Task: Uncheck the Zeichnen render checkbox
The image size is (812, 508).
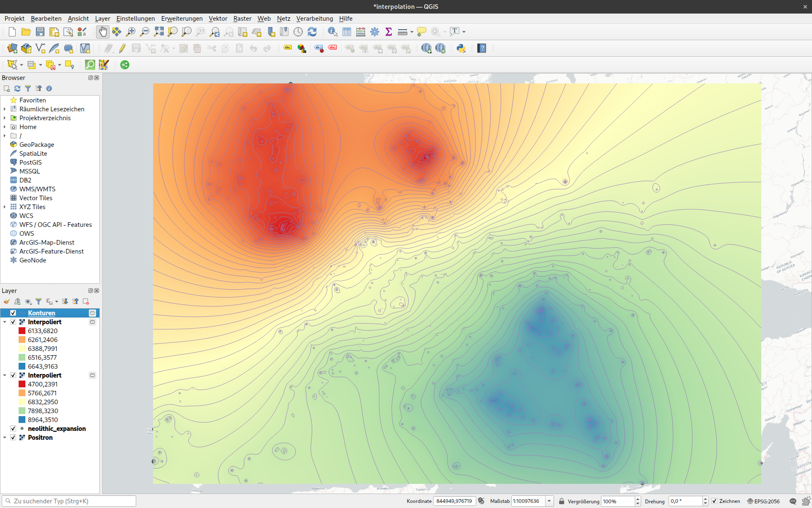Action: point(714,501)
